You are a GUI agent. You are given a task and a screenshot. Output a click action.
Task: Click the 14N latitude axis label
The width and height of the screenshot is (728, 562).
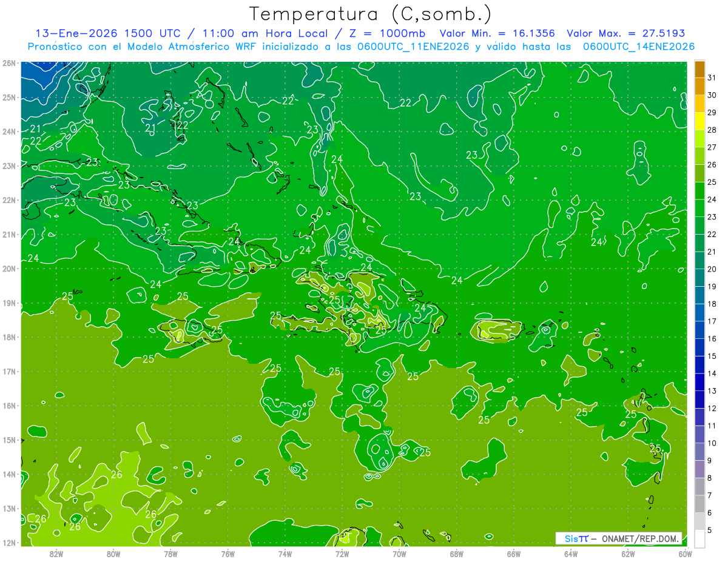point(8,474)
